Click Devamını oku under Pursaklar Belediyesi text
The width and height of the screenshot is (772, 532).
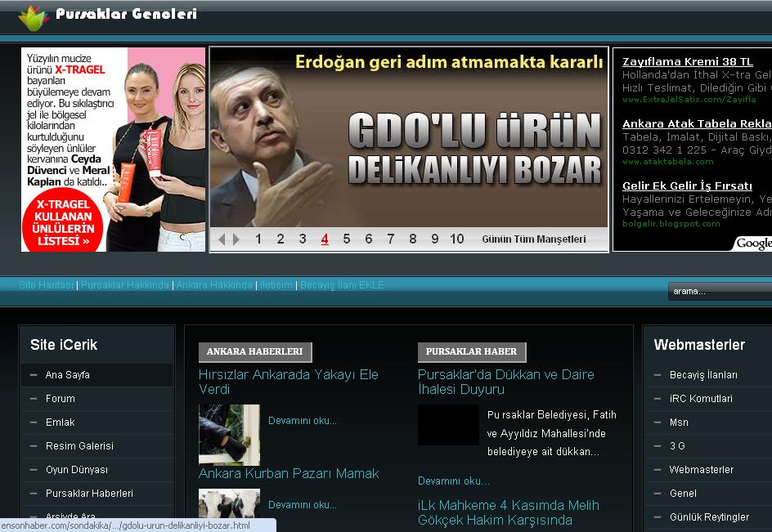(453, 481)
